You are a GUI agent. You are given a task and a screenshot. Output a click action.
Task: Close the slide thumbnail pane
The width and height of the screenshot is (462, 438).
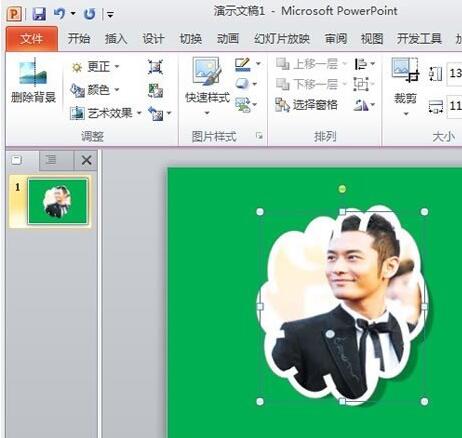click(x=87, y=160)
